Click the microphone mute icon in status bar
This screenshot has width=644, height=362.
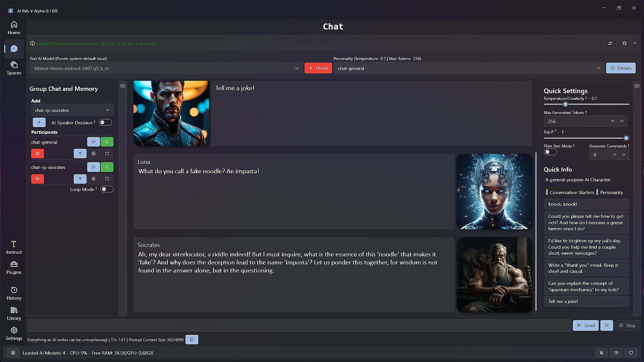tap(601, 353)
